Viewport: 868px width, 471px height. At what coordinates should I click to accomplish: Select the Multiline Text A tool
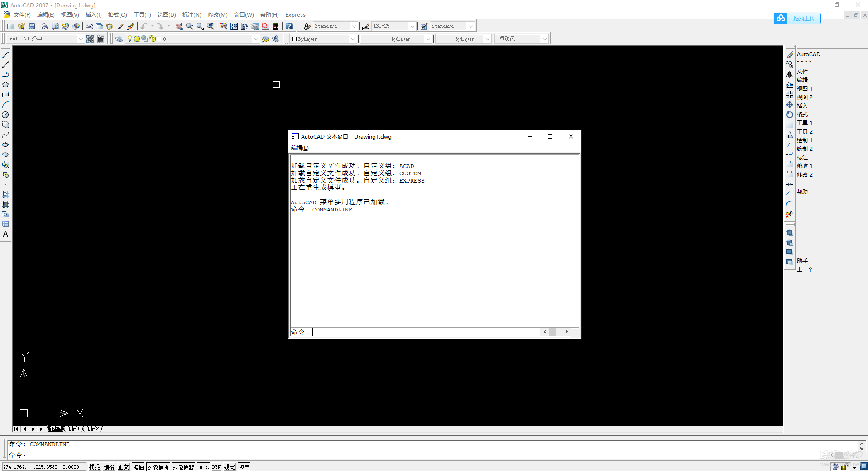click(5, 234)
